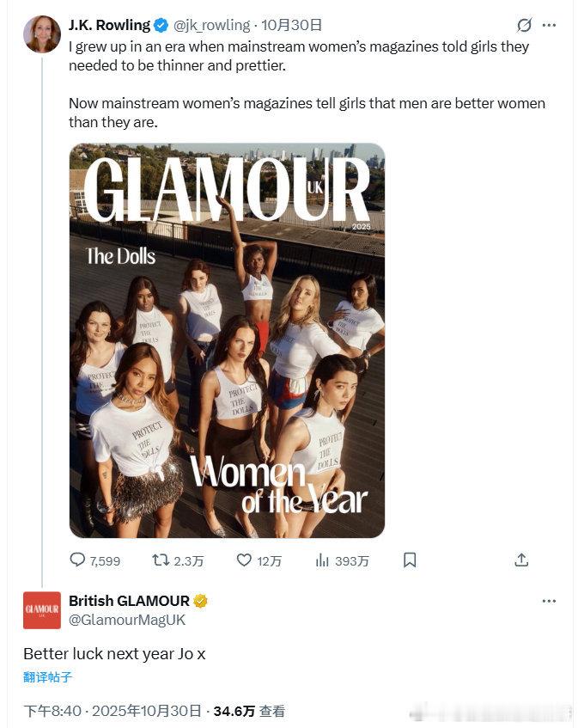578x728 pixels.
Task: Open the more options menu on Rowling's tweet
Action: tap(551, 25)
